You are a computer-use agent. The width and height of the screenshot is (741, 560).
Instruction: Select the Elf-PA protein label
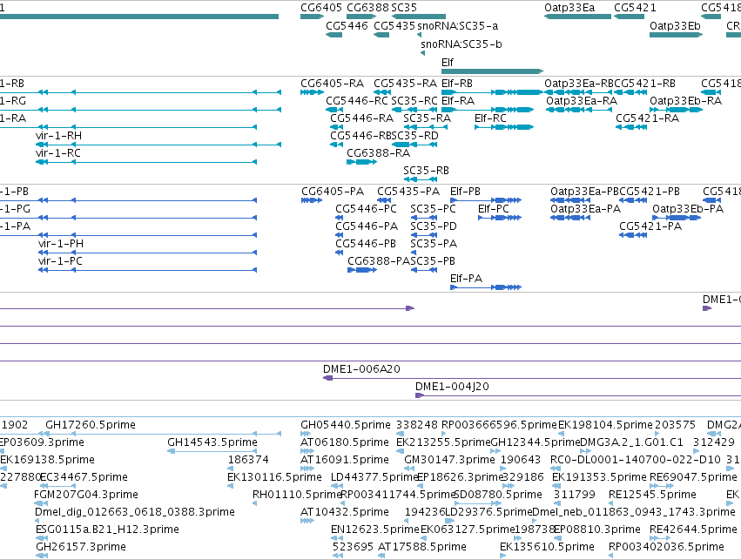point(467,279)
